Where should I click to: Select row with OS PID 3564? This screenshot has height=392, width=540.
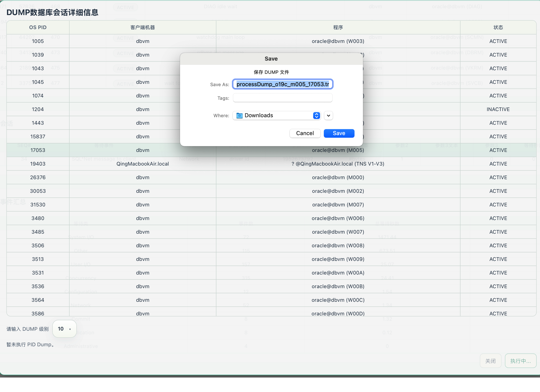pos(271,300)
